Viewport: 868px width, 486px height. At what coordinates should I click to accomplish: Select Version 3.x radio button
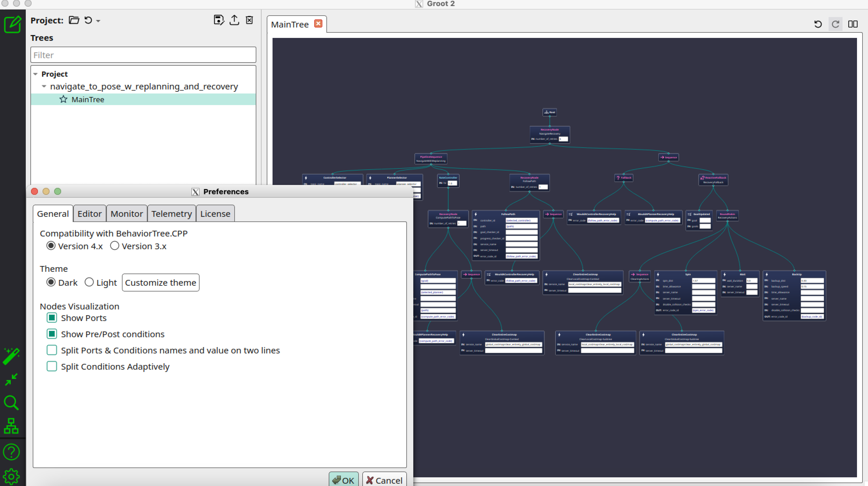[x=115, y=246]
